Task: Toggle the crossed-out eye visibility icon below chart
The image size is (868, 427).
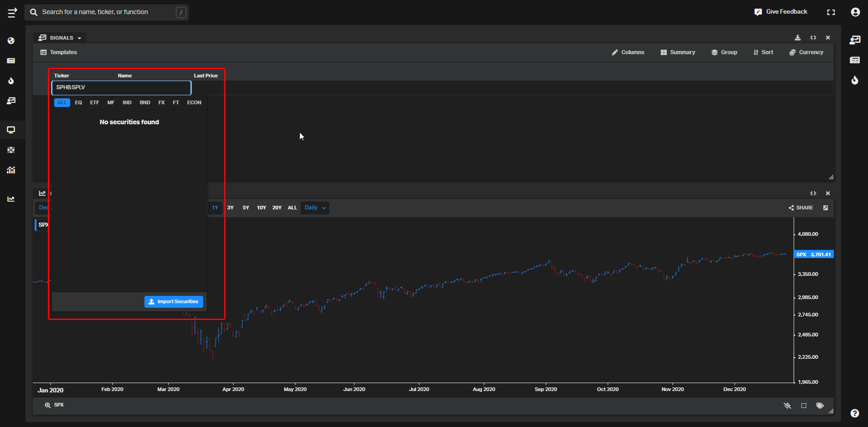Action: pos(787,406)
